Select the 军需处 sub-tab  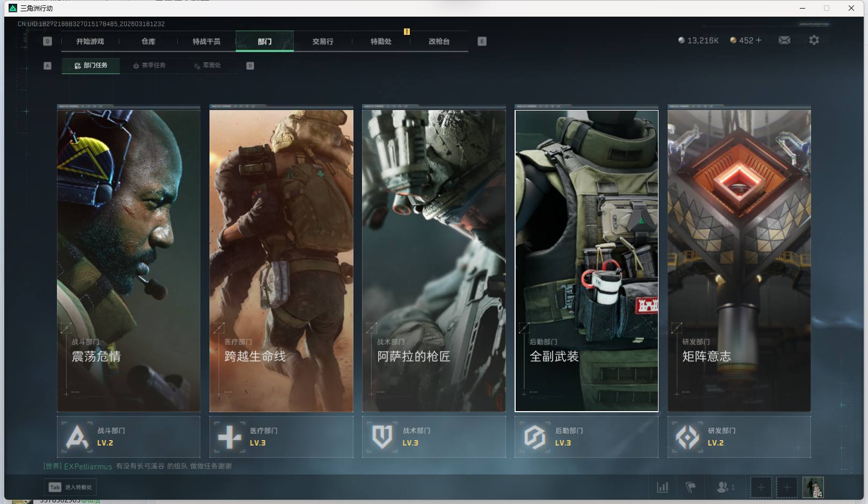(x=208, y=65)
